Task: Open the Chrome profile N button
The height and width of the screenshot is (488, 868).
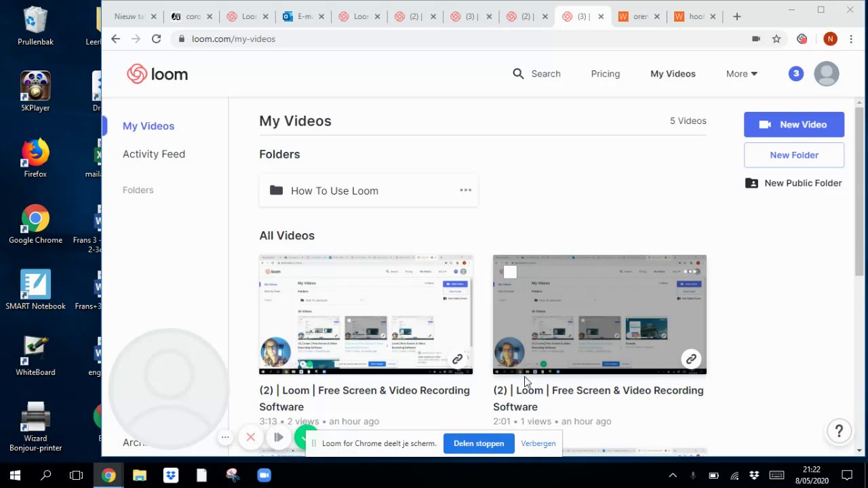Action: 830,39
